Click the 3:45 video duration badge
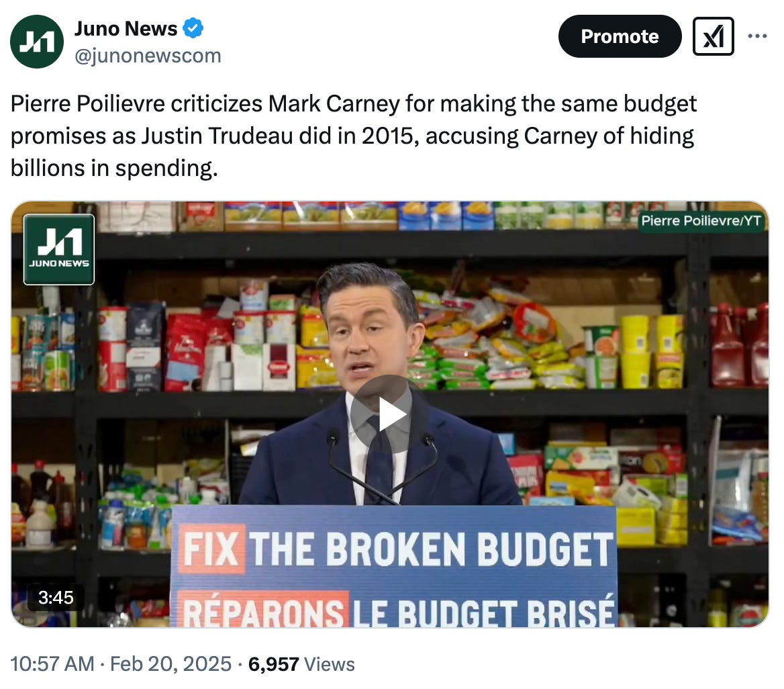Viewport: 784px width, 689px height. (x=56, y=598)
